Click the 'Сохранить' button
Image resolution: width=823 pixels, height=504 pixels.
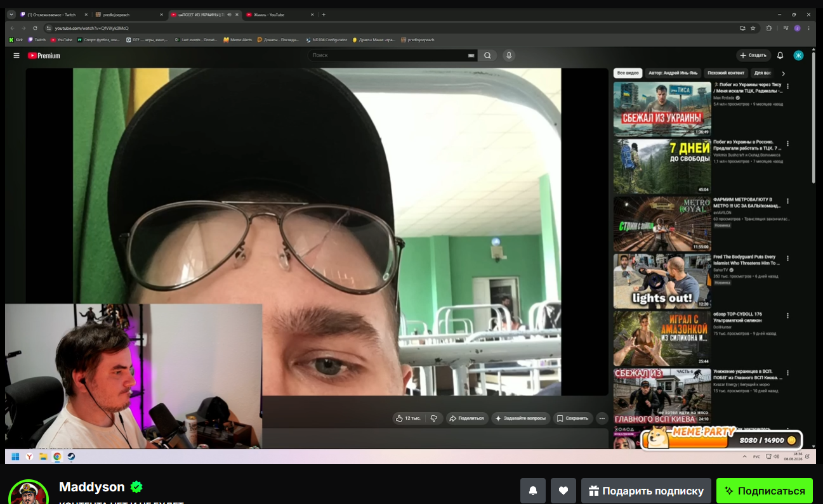(x=573, y=418)
